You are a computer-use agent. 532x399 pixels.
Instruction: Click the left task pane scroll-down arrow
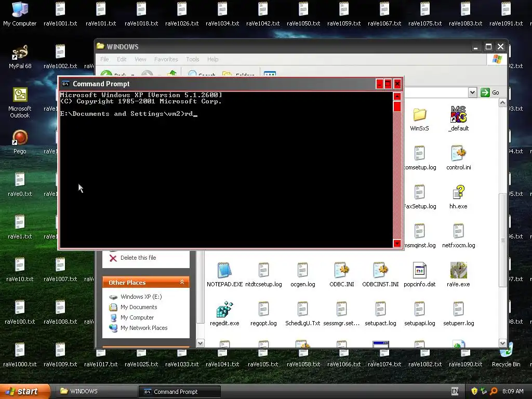(x=200, y=343)
